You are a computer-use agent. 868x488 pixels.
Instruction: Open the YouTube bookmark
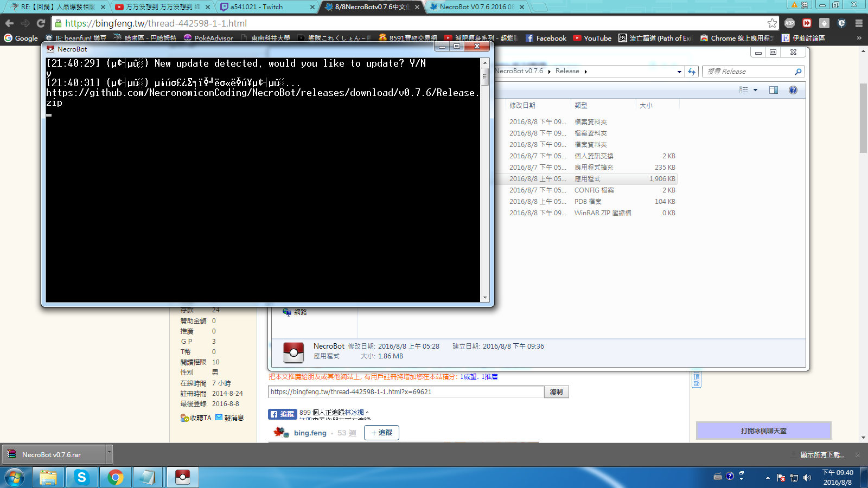(592, 38)
